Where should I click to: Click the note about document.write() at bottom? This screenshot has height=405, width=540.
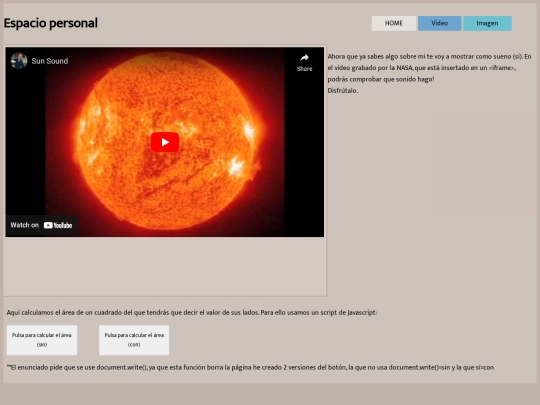[250, 367]
